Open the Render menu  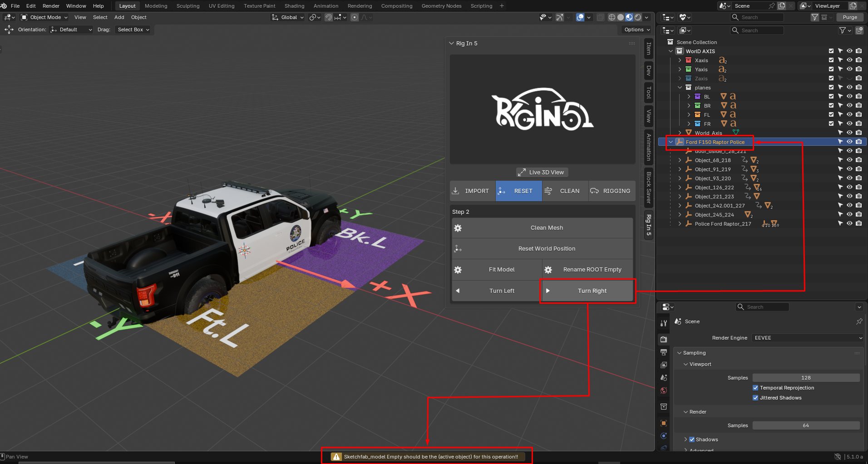coord(51,6)
